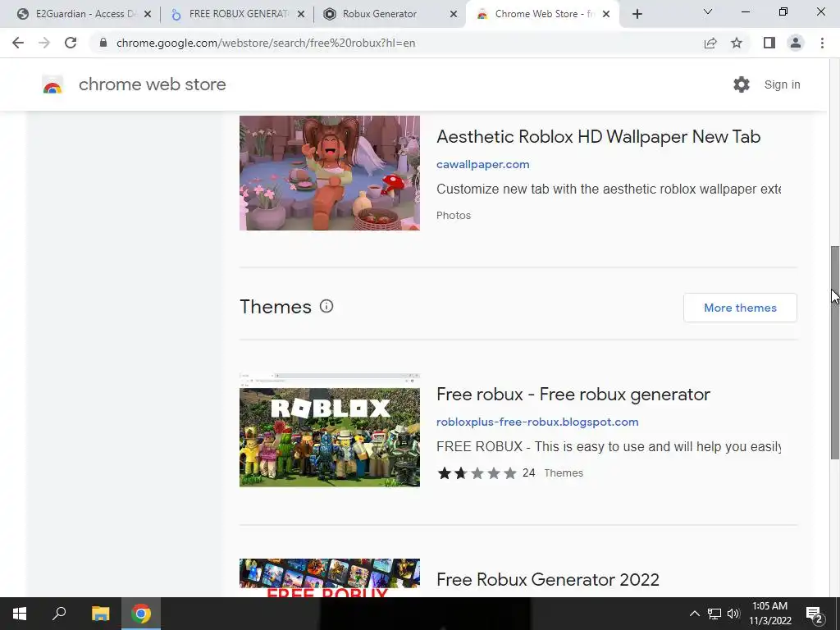This screenshot has width=840, height=630.
Task: Close the FREE ROBUX GENERATOR tab
Action: (x=301, y=15)
